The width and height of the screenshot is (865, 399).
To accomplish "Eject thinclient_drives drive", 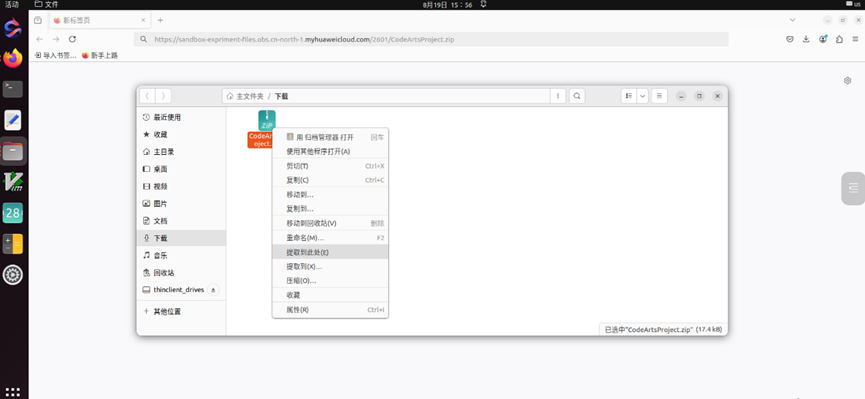I will (x=213, y=290).
